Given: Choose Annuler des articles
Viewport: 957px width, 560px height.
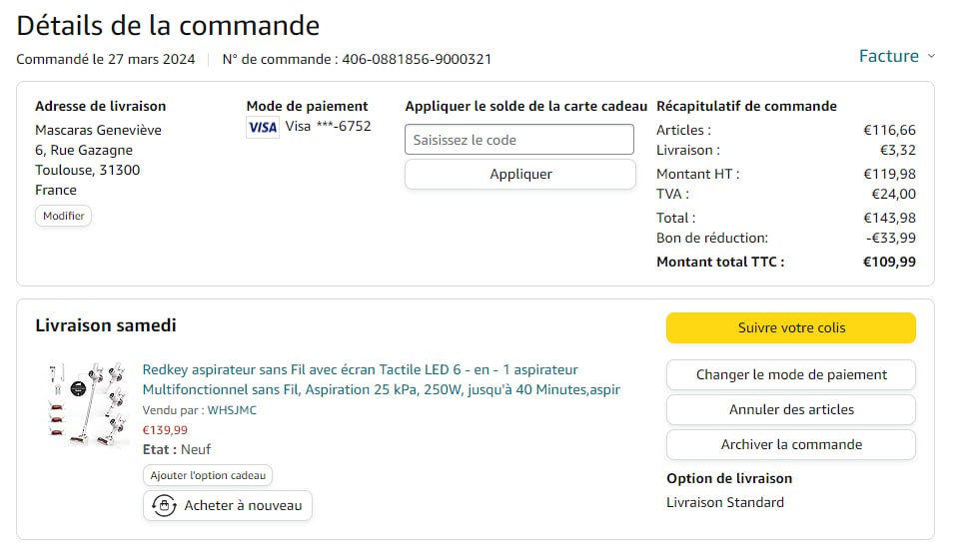Looking at the screenshot, I should (790, 409).
